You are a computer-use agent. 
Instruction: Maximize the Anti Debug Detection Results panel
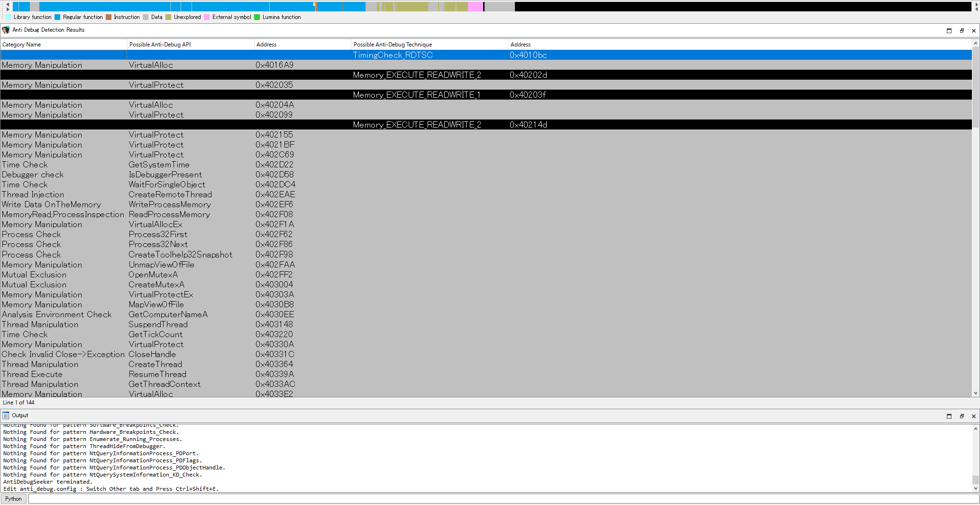pos(949,30)
